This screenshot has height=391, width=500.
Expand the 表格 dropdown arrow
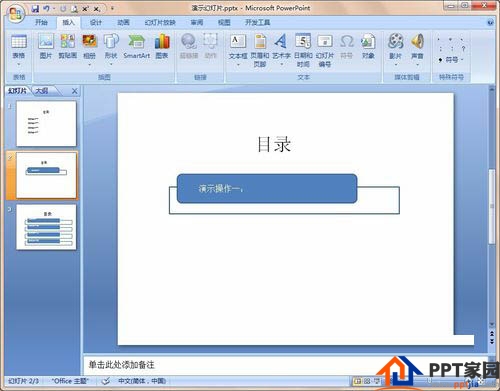click(x=19, y=64)
